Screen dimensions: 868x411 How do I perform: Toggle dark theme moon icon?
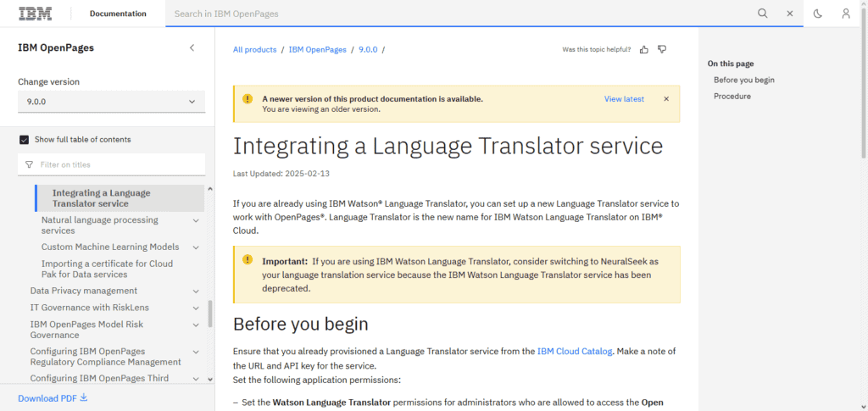[818, 14]
